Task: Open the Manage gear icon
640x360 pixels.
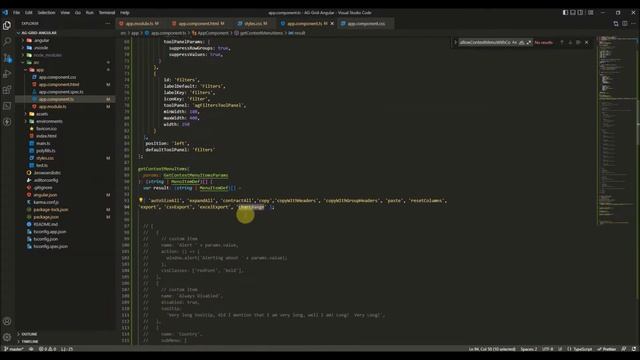Action: [x=7, y=337]
